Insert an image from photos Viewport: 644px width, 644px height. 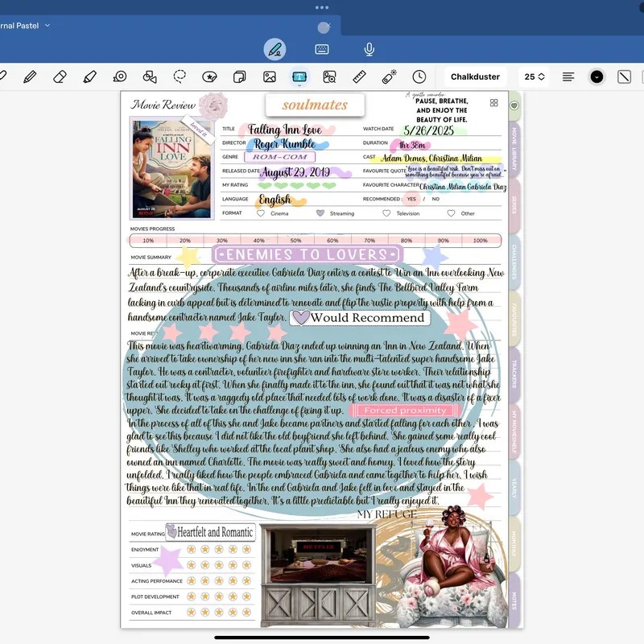point(270,76)
